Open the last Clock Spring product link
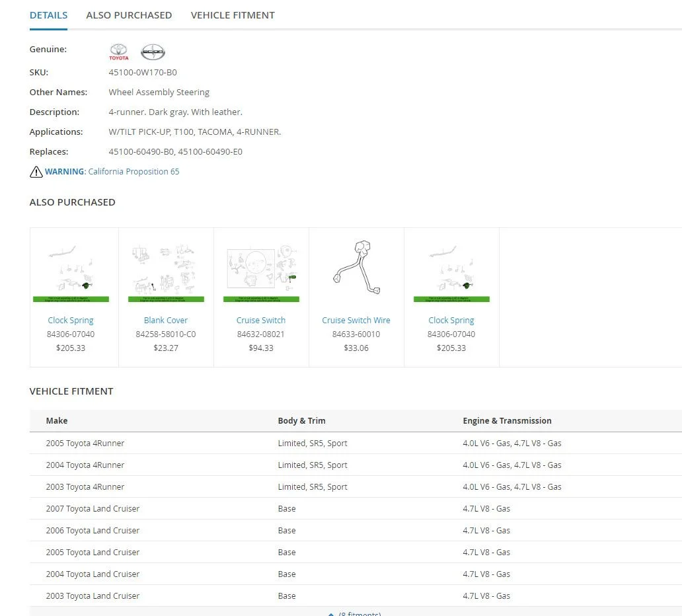The width and height of the screenshot is (682, 616). 451,320
